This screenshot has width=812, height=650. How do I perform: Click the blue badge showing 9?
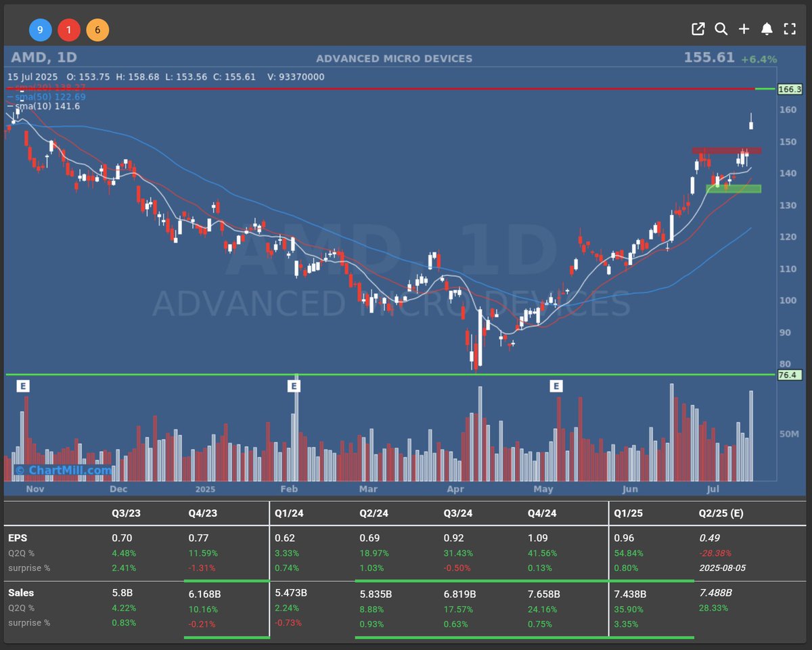click(40, 30)
